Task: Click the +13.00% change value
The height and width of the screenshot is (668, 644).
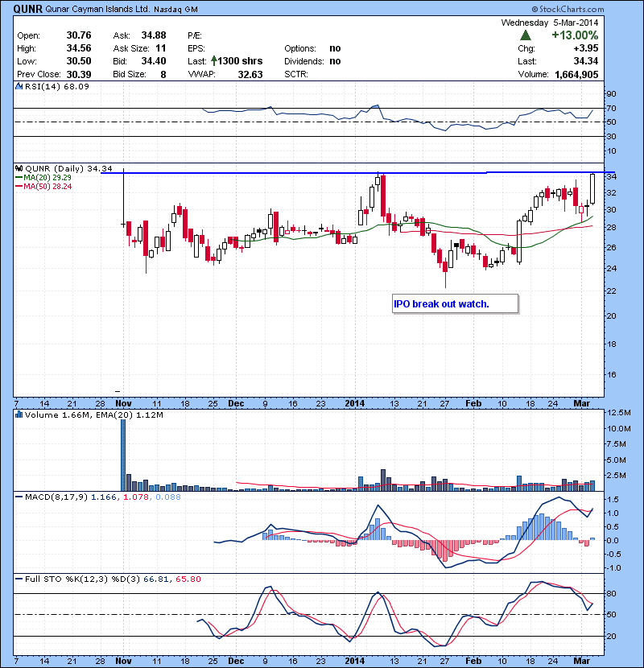Action: click(575, 35)
